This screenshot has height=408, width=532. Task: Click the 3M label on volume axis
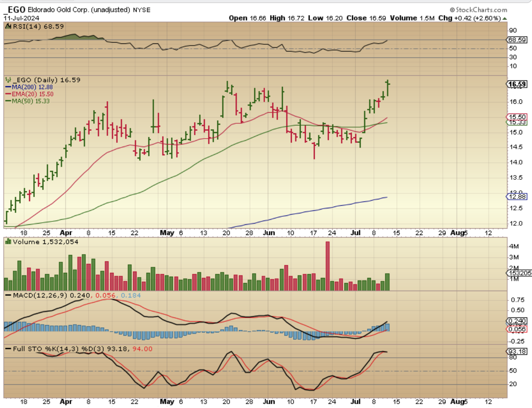[x=514, y=257]
